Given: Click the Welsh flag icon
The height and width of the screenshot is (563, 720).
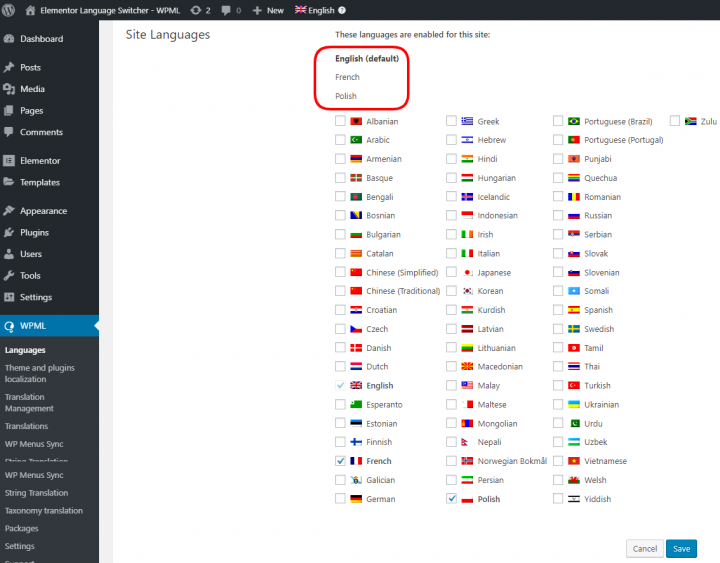Looking at the screenshot, I should [x=574, y=480].
